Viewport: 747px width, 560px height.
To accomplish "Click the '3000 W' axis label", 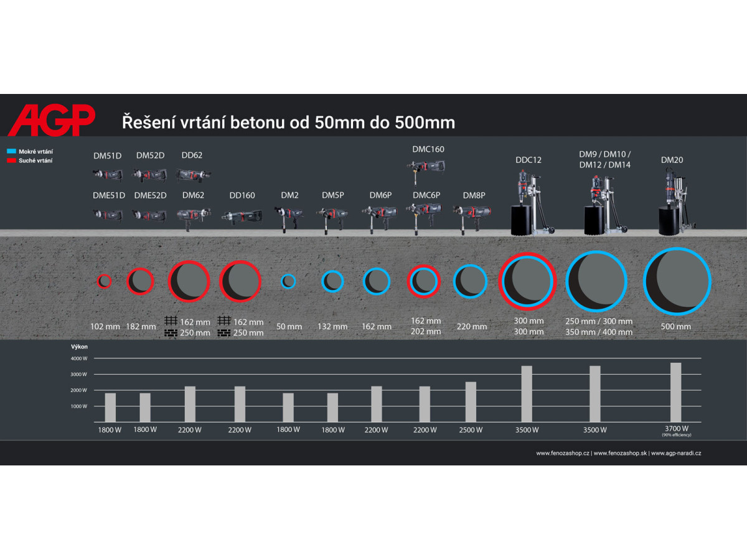I will coord(78,375).
